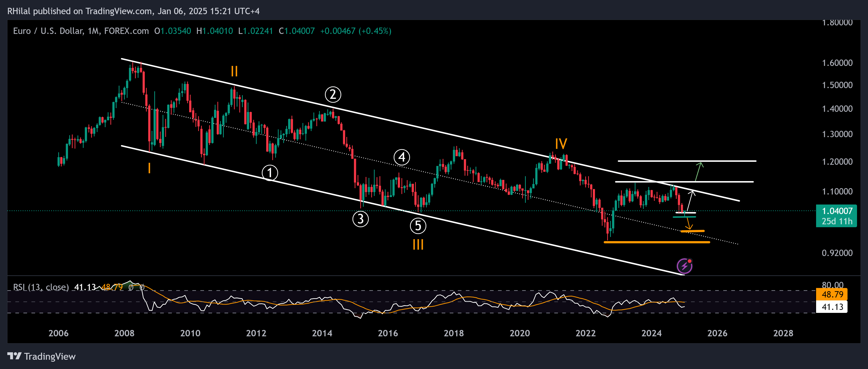Click the countdown 25d 11h label
This screenshot has width=868, height=369.
point(837,221)
